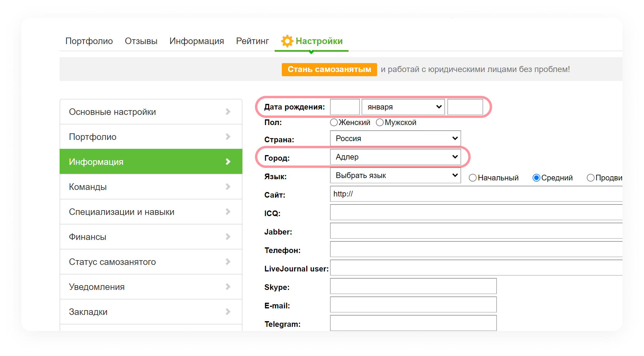The image size is (644, 356).
Task: Click the LiveJournal user input field
Action: 476,268
